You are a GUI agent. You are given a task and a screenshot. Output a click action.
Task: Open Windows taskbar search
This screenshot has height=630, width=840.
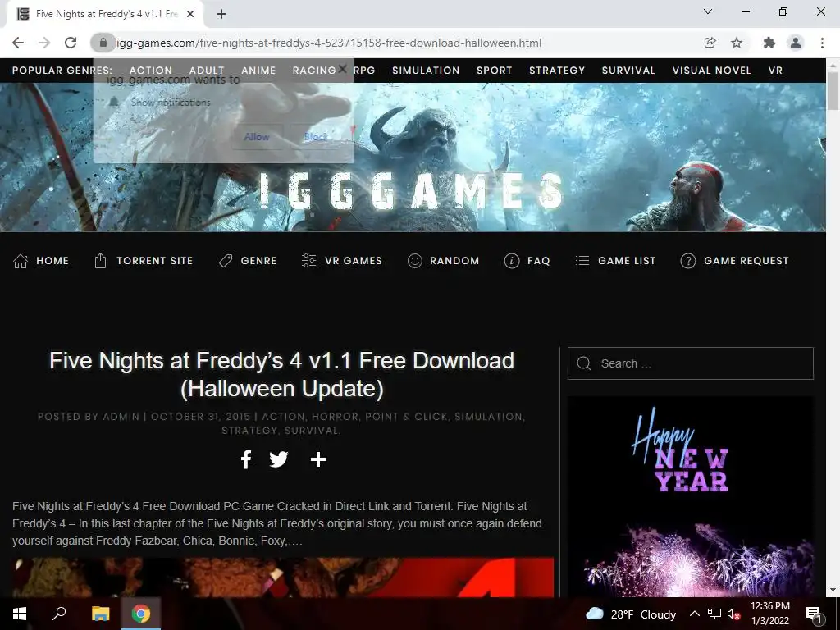pos(59,614)
